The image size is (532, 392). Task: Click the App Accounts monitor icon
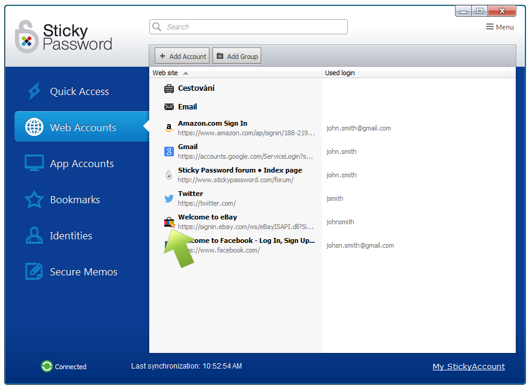[x=34, y=163]
